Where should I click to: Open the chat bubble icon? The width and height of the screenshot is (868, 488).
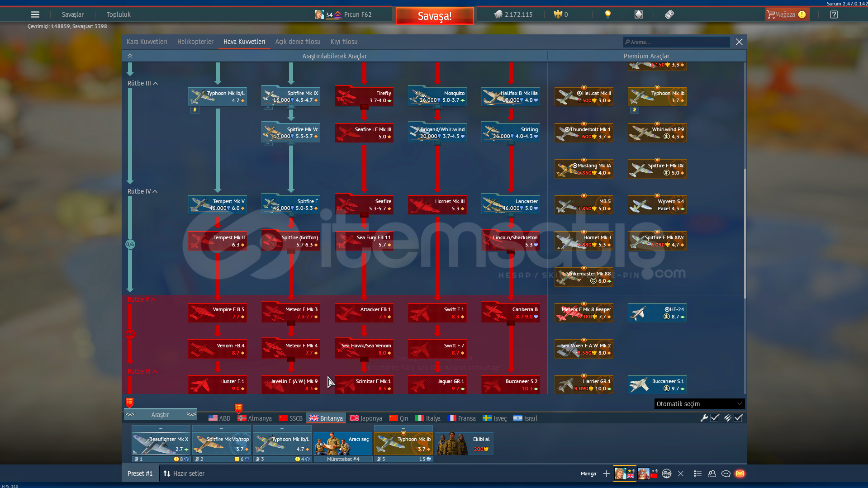click(x=726, y=474)
